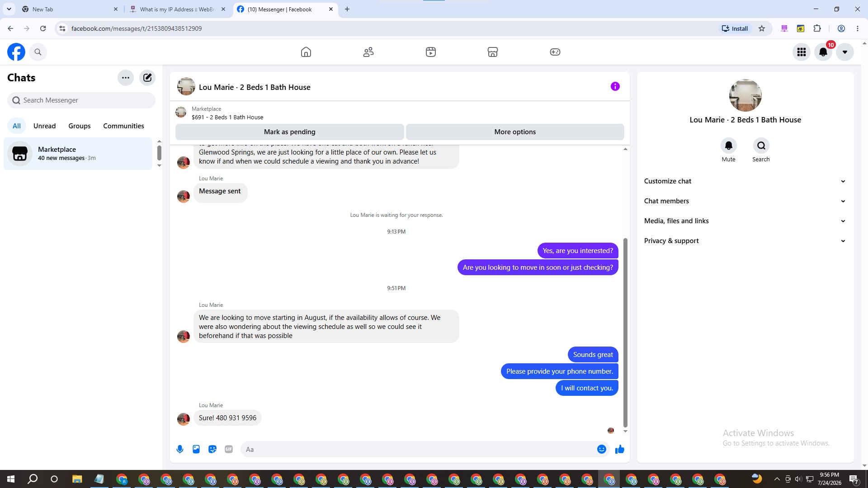Attach a file with the photo icon
Viewport: 868px width, 488px height.
point(196,449)
